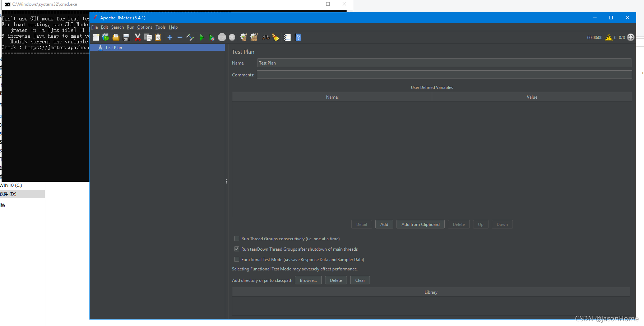Viewport: 644px width, 326px height.
Task: Expand all nodes with plus icon
Action: tap(170, 37)
